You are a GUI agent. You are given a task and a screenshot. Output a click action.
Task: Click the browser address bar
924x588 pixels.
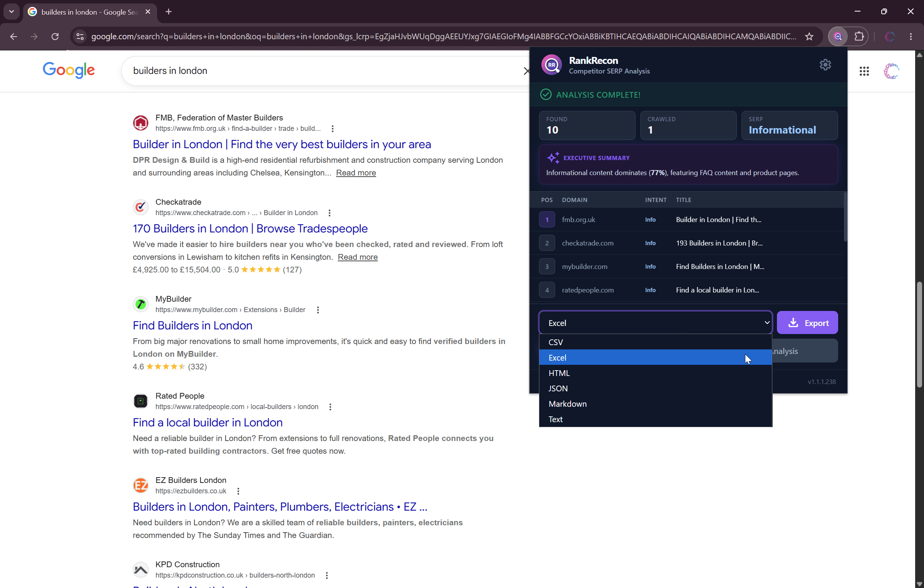pyautogui.click(x=444, y=37)
